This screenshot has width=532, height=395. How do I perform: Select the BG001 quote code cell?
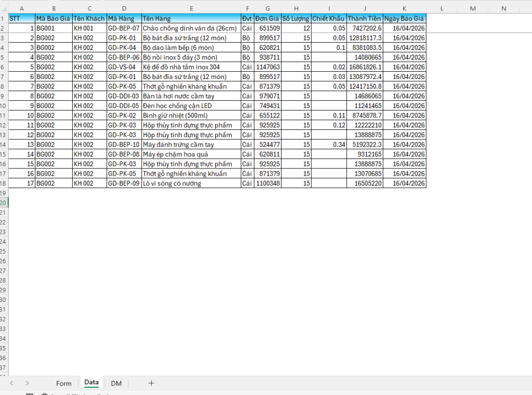tap(54, 28)
